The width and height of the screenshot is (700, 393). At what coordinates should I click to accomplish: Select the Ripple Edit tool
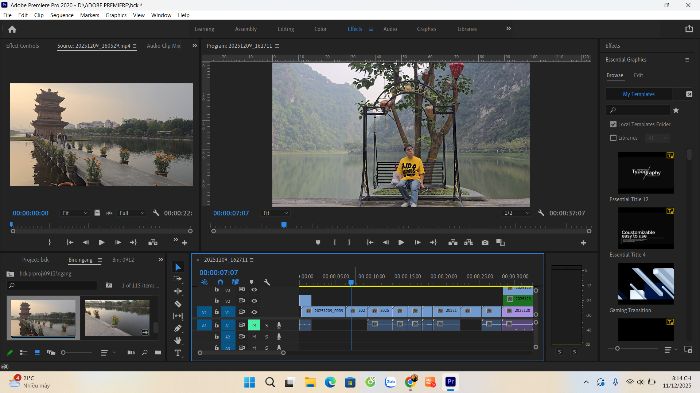pyautogui.click(x=178, y=291)
